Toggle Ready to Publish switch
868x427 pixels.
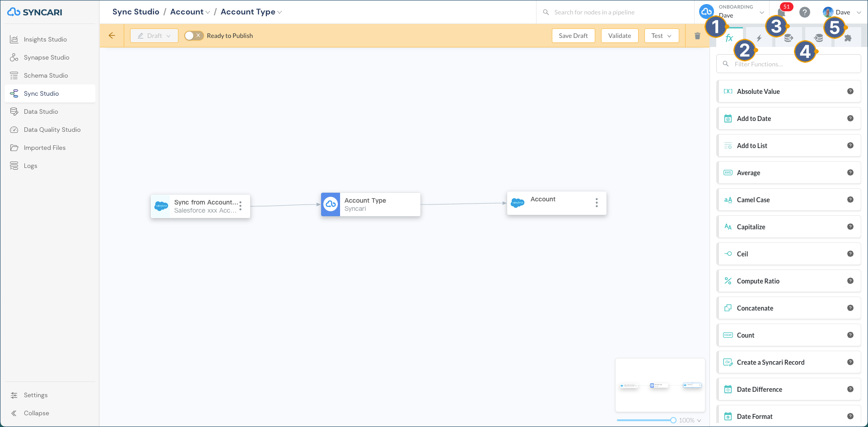point(194,36)
